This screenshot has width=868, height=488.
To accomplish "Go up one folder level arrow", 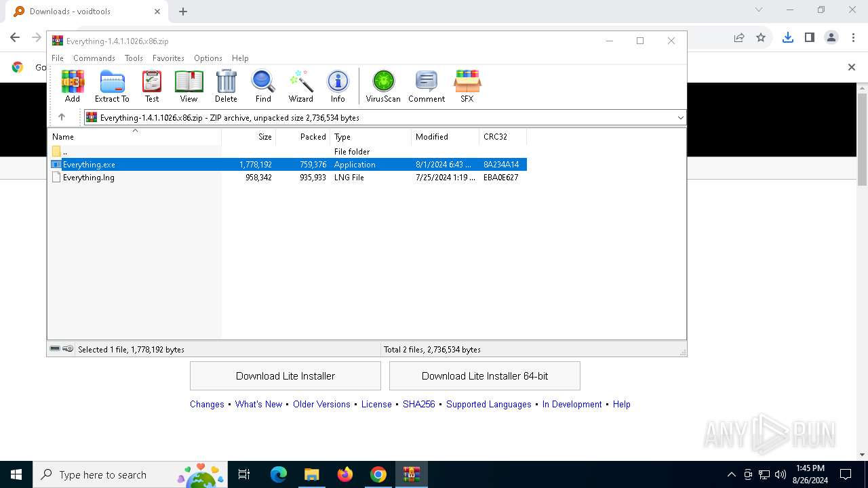I will coord(62,117).
